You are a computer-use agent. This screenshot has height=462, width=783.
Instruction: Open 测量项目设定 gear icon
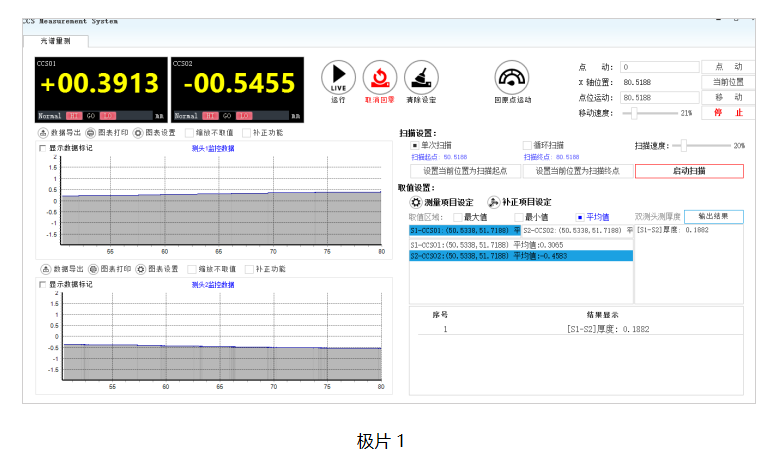pos(416,202)
